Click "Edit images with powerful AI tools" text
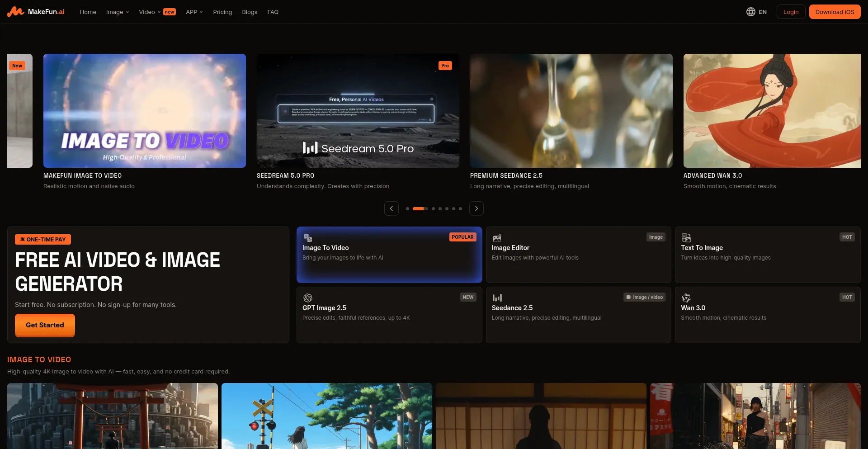 coord(535,258)
